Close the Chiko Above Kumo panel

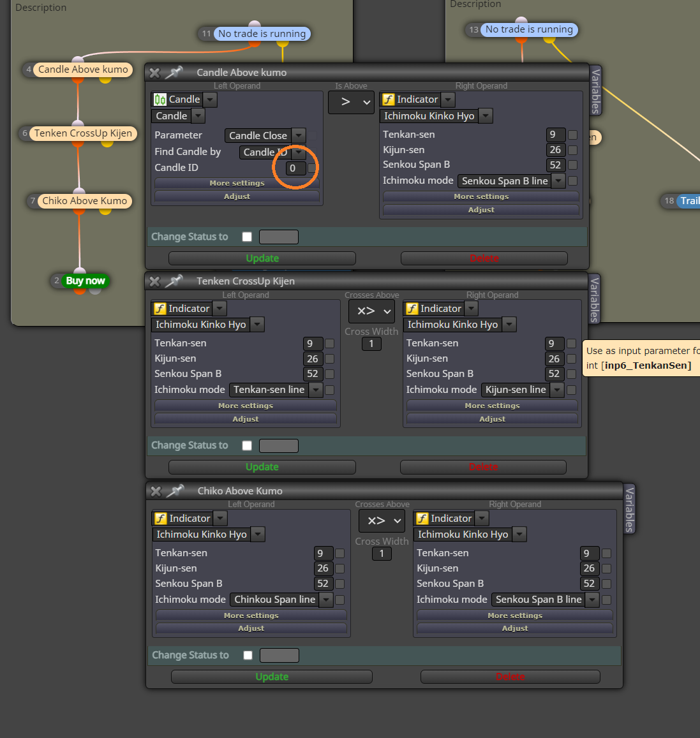[155, 491]
